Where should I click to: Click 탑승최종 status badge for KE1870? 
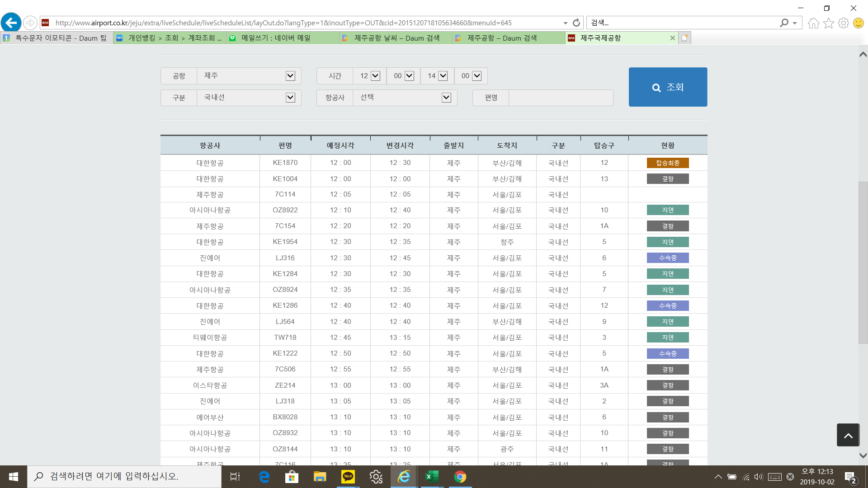668,163
